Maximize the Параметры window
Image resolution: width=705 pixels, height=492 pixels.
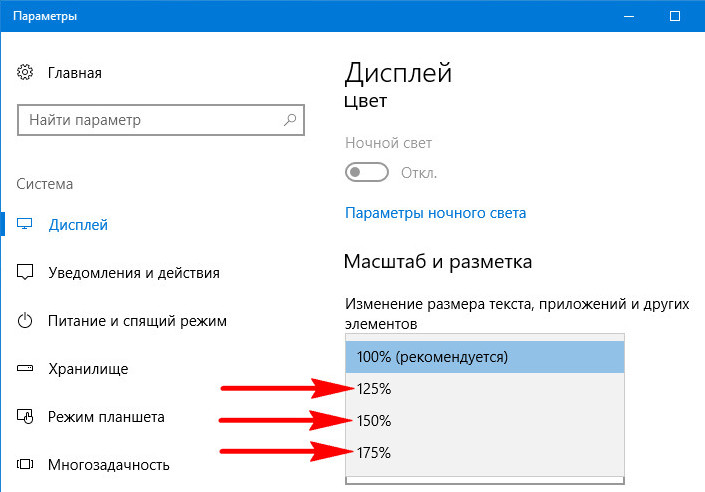(674, 16)
